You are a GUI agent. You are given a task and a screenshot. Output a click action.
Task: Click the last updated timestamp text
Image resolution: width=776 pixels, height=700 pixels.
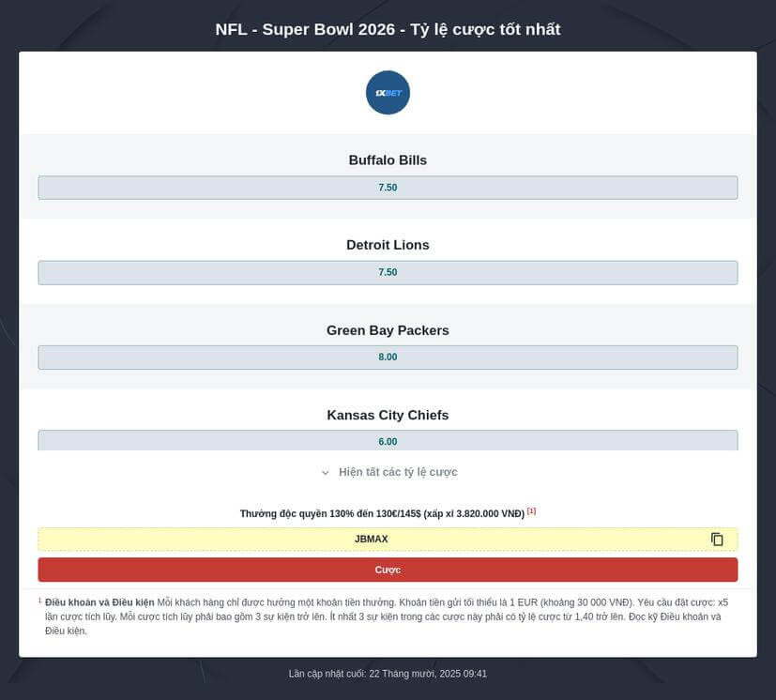[x=388, y=673]
